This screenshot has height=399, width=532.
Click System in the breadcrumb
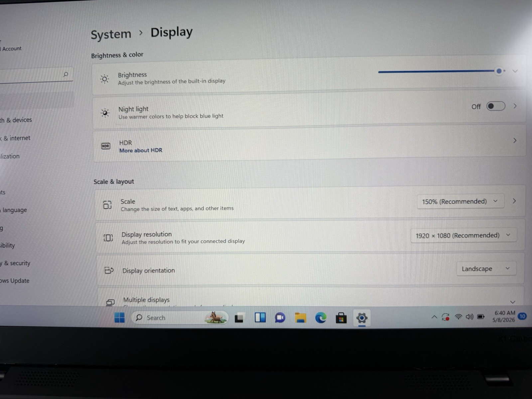tap(111, 34)
